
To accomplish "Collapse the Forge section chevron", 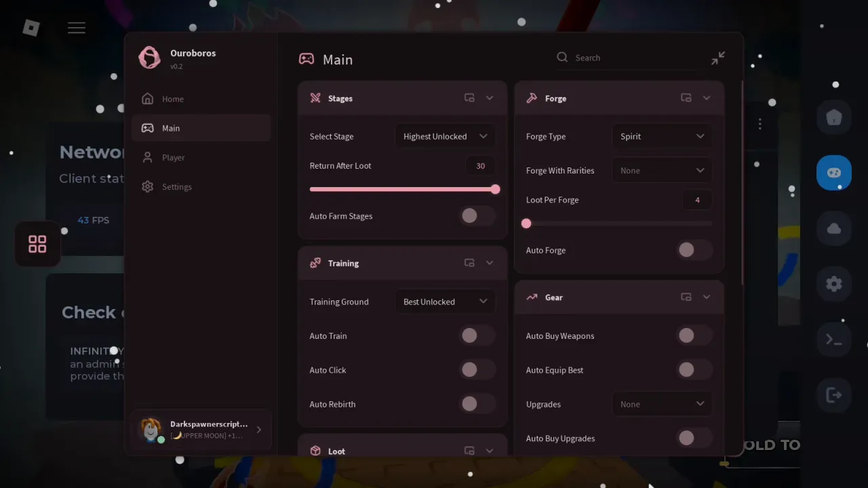I will (x=707, y=98).
